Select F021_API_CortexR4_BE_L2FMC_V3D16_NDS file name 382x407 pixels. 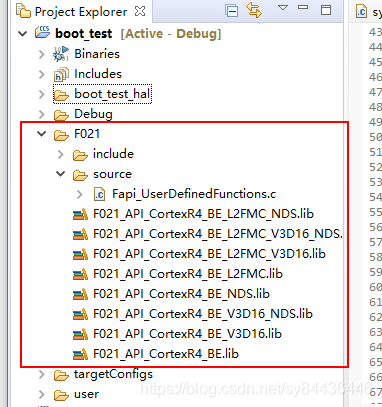click(218, 234)
